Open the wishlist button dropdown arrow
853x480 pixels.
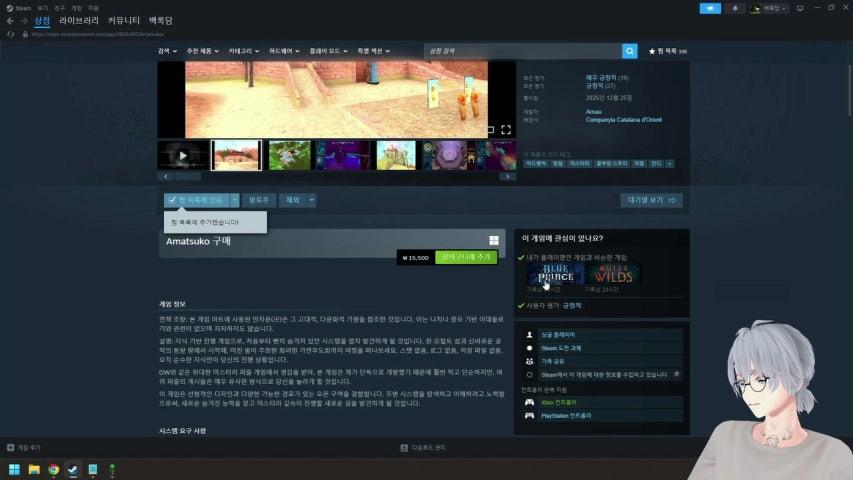(234, 200)
